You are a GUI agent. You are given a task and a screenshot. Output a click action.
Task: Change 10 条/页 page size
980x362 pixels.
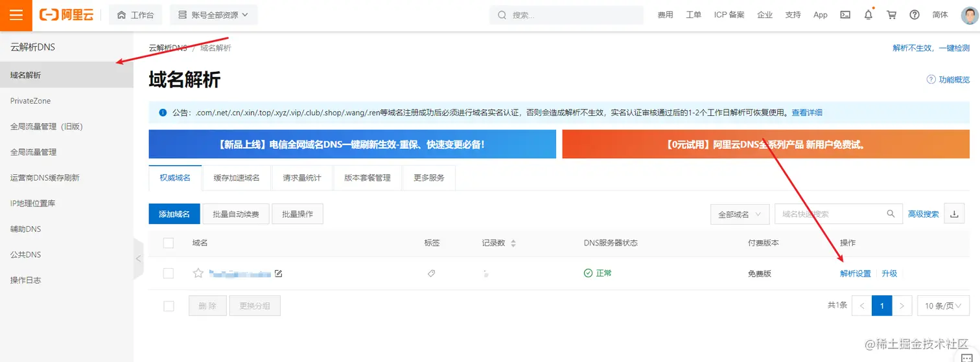point(943,306)
